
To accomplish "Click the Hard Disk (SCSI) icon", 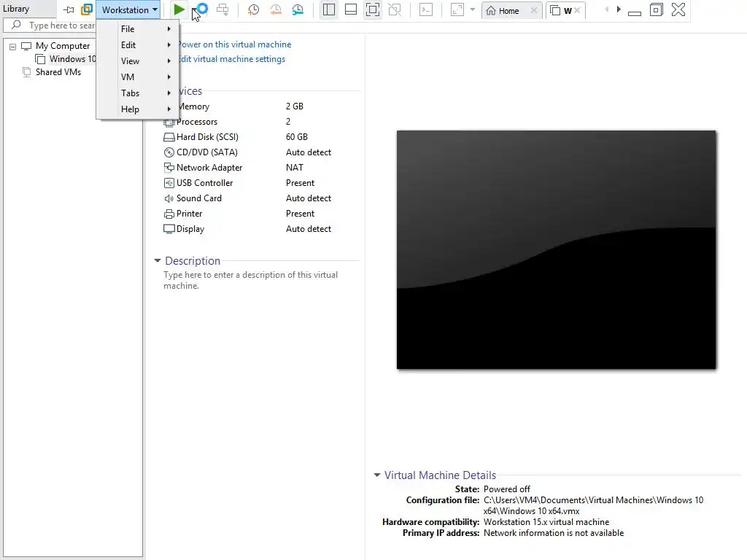I will point(169,137).
